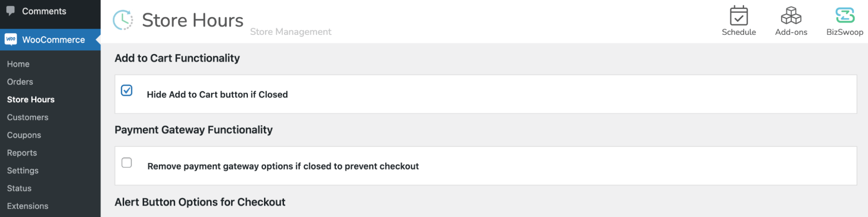This screenshot has width=868, height=217.
Task: Open WooCommerce Settings
Action: (23, 171)
